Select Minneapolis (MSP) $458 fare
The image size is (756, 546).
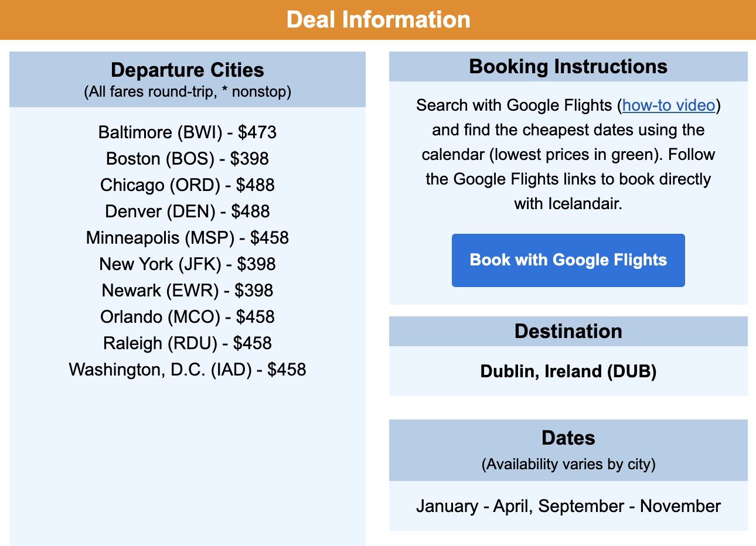(x=188, y=238)
